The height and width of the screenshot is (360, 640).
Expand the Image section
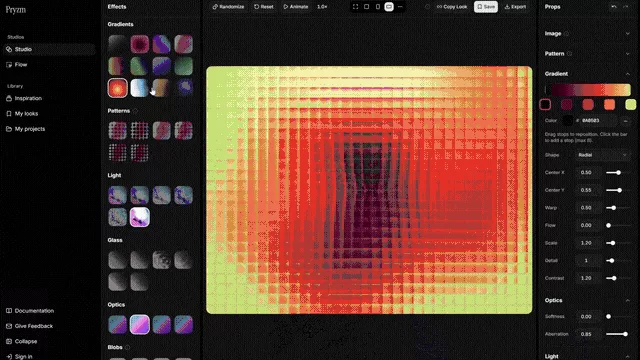(587, 33)
